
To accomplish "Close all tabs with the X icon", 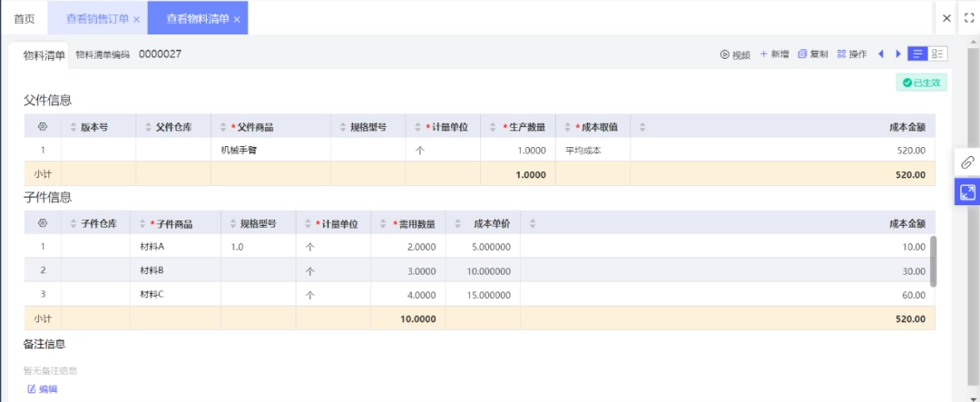I will point(946,18).
